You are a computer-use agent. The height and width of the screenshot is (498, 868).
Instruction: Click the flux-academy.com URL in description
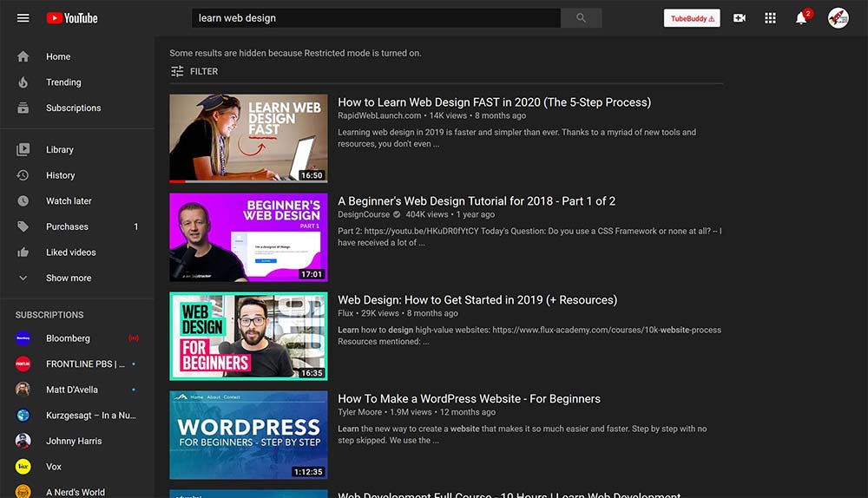click(607, 330)
